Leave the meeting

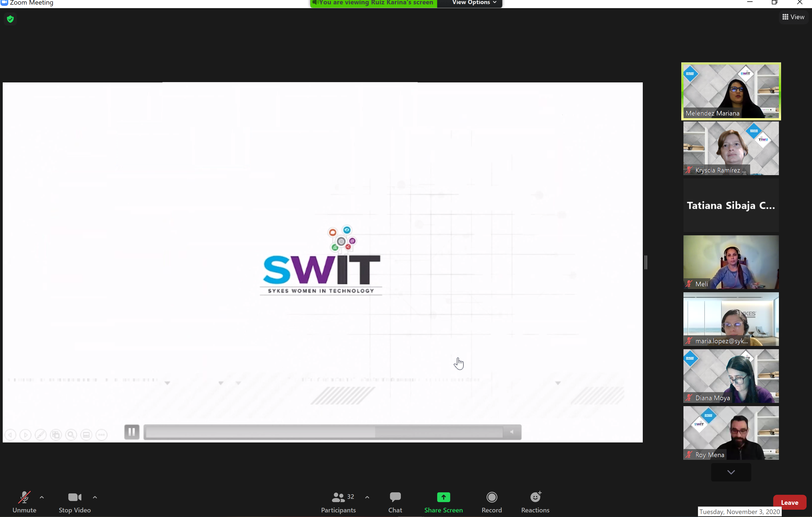coord(789,502)
